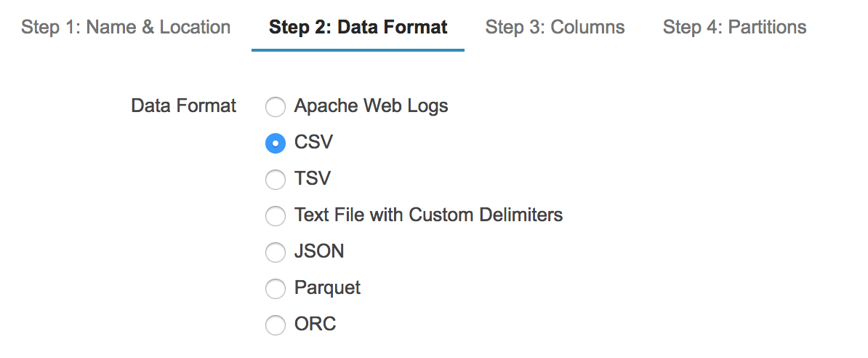Click the "Text File with Custom Delimiters" label

pyautogui.click(x=428, y=215)
